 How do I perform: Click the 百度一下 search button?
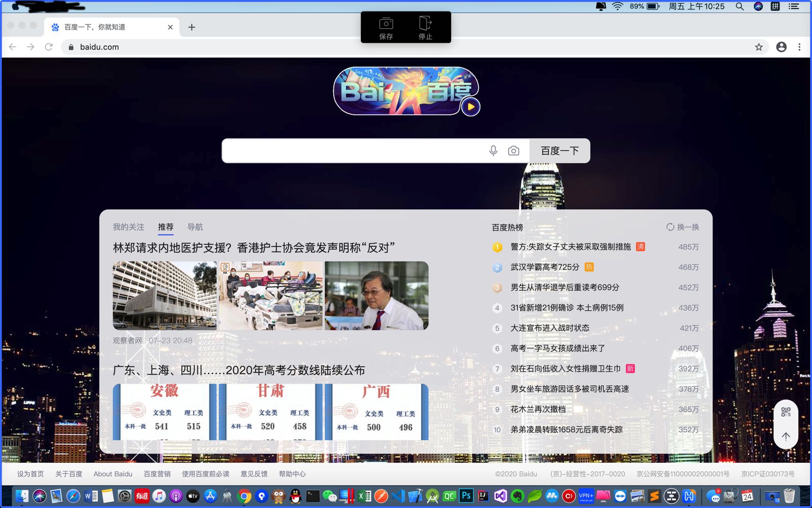(560, 151)
